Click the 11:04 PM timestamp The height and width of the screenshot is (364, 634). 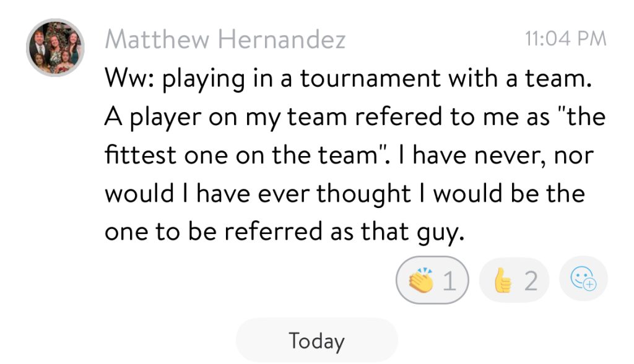pos(565,39)
